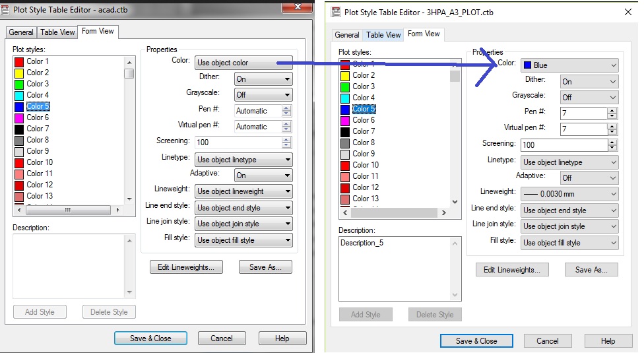Click Edit Lineweights button in acad.ctb window

pyautogui.click(x=186, y=267)
